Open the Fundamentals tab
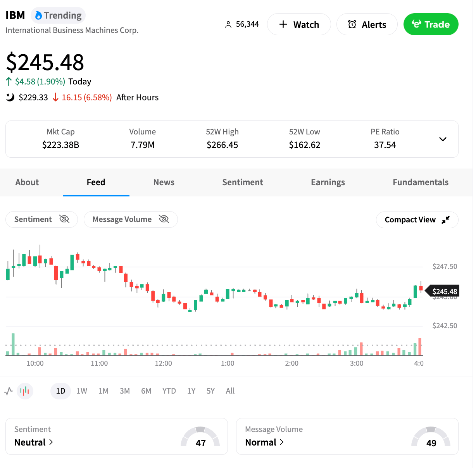Screen dimensions: 476x468 421,182
